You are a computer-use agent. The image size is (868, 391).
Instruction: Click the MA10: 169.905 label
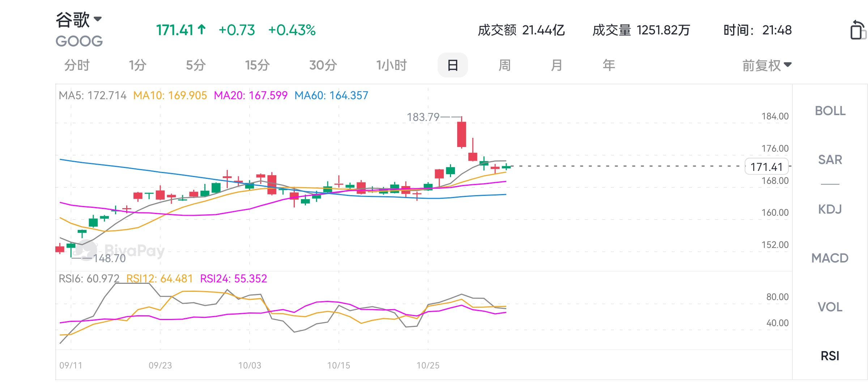coord(170,96)
